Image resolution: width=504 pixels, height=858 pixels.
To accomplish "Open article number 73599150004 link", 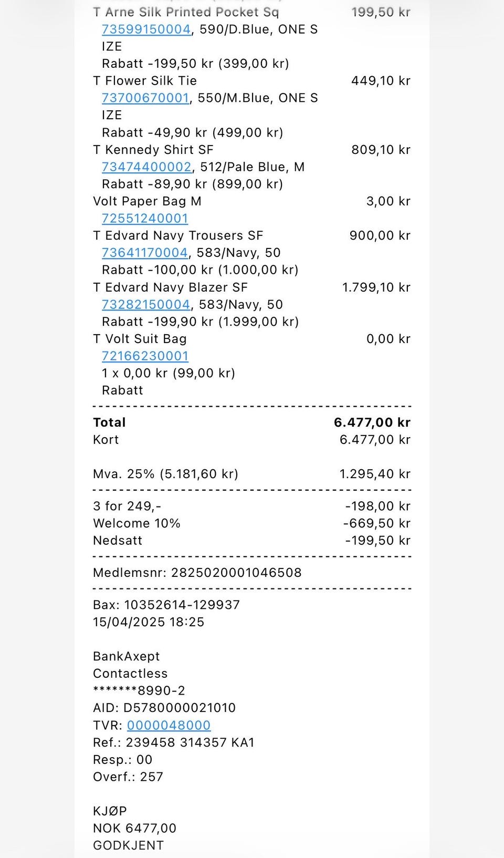I will click(x=146, y=29).
